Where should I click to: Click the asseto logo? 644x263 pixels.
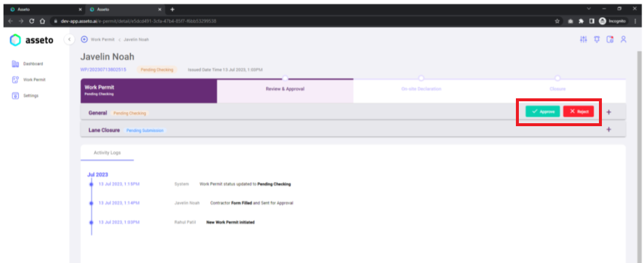point(31,40)
